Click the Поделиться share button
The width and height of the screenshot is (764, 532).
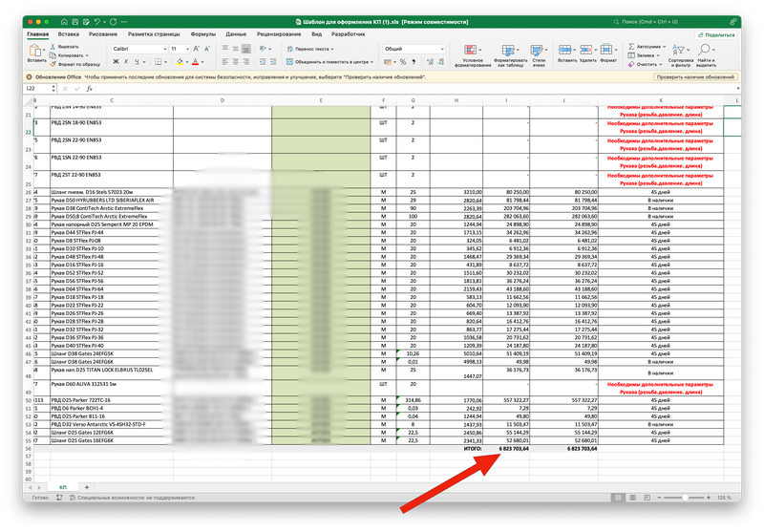click(716, 35)
